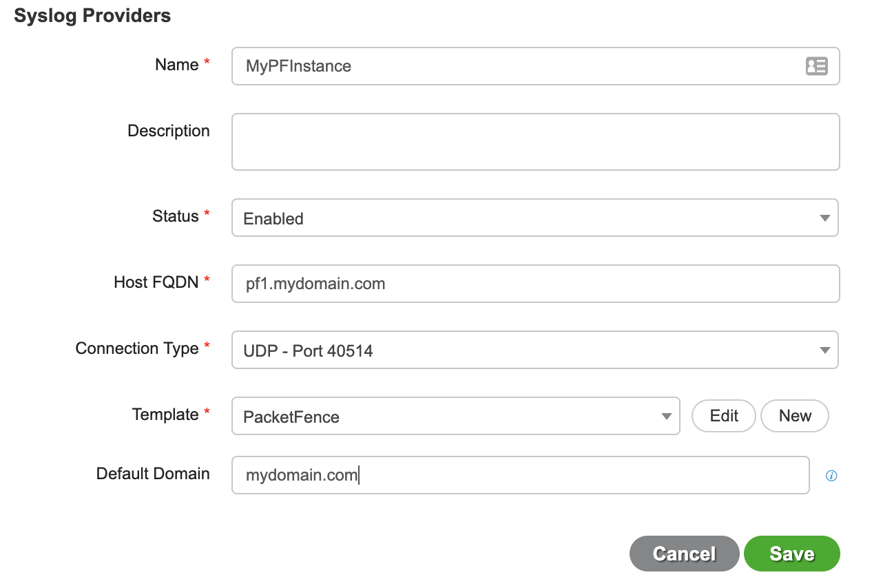Select the Name field containing MyPFInstance
The width and height of the screenshot is (872, 588).
point(482,66)
